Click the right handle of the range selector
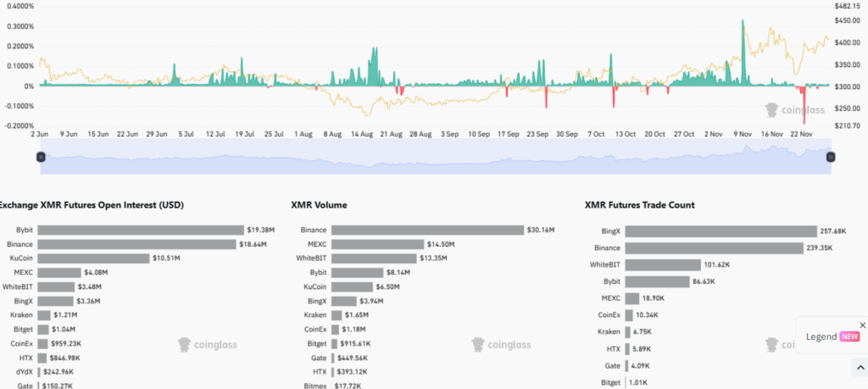Image resolution: width=868 pixels, height=389 pixels. (831, 157)
